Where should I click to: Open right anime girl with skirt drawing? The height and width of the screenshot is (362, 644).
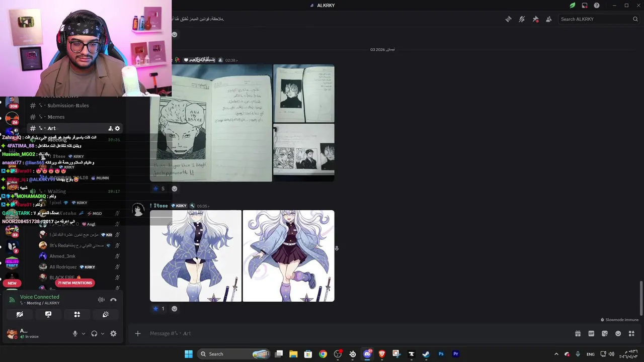click(289, 256)
